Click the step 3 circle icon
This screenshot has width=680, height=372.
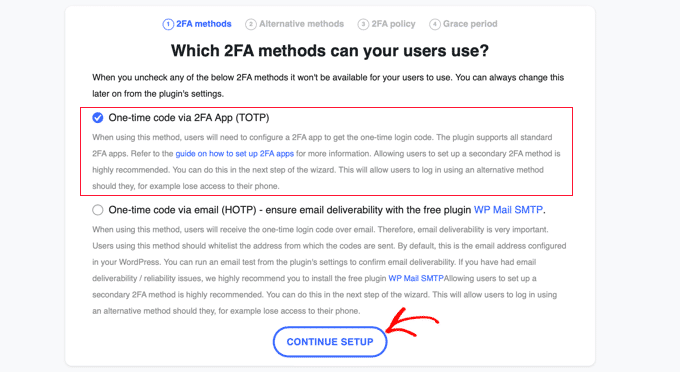click(363, 24)
